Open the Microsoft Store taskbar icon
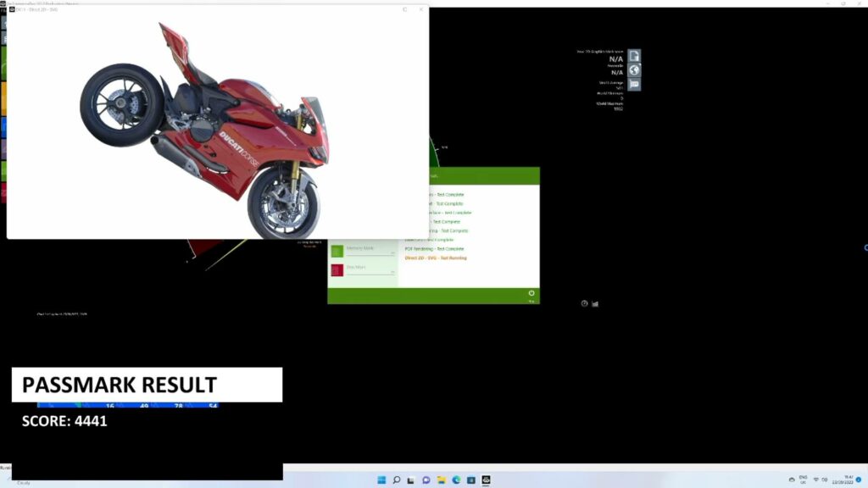The height and width of the screenshot is (488, 868). [x=471, y=480]
